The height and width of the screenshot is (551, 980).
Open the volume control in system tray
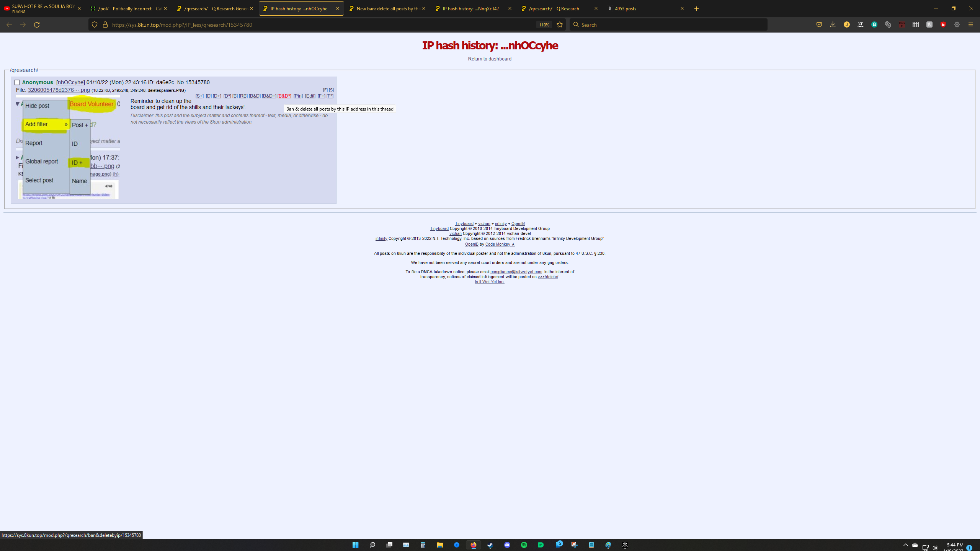934,548
